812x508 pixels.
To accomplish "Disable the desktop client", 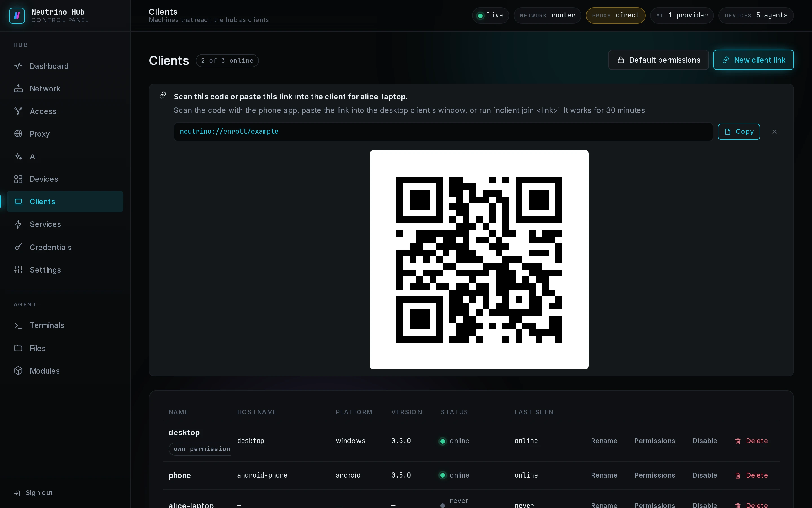I will pyautogui.click(x=705, y=441).
